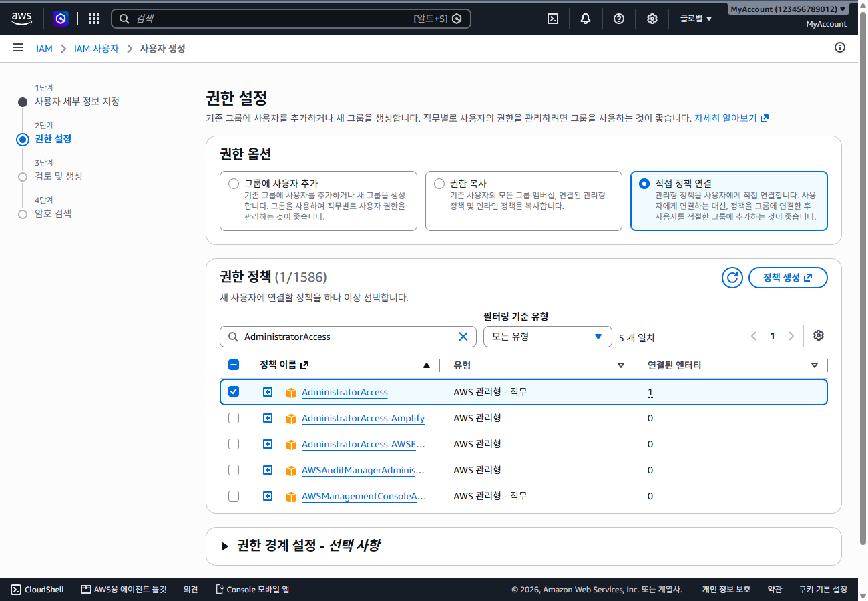The width and height of the screenshot is (868, 601).
Task: Expand the AdministratorAccess-AWSE row details
Action: [268, 444]
